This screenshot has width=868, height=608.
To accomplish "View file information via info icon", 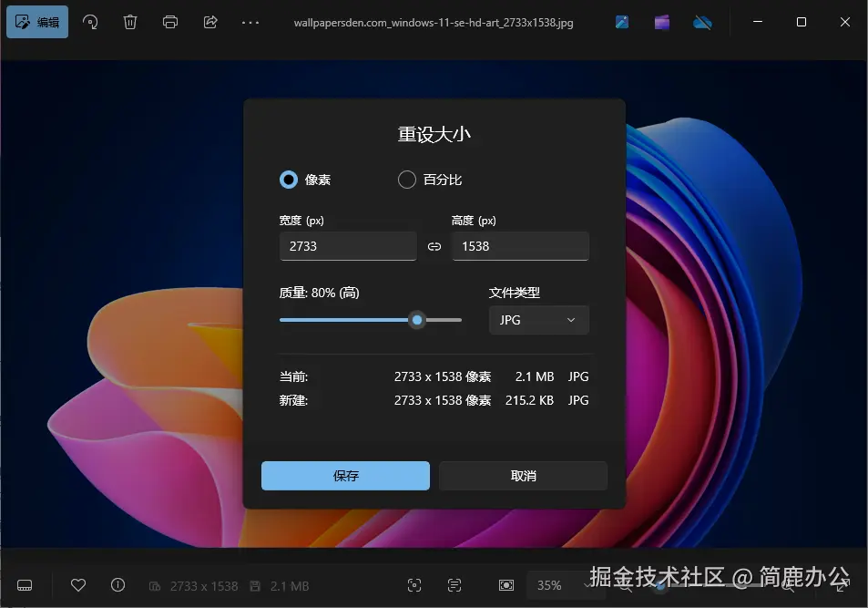I will click(x=117, y=585).
